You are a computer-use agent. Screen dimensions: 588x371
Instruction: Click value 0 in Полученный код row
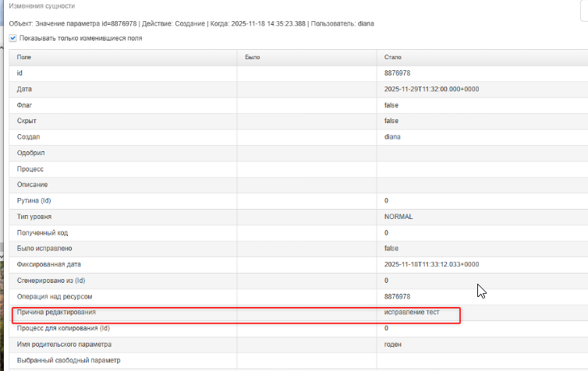point(386,233)
